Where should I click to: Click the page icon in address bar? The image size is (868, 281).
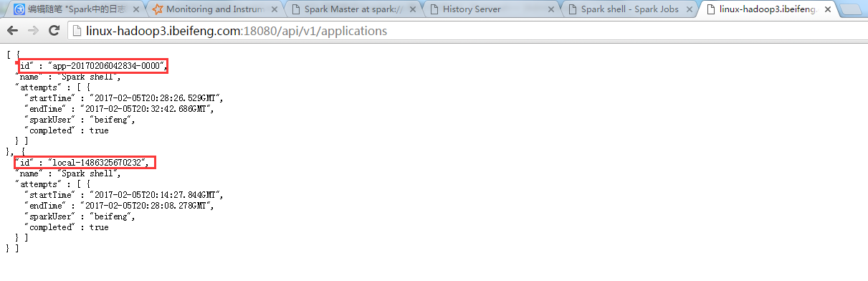[x=77, y=32]
